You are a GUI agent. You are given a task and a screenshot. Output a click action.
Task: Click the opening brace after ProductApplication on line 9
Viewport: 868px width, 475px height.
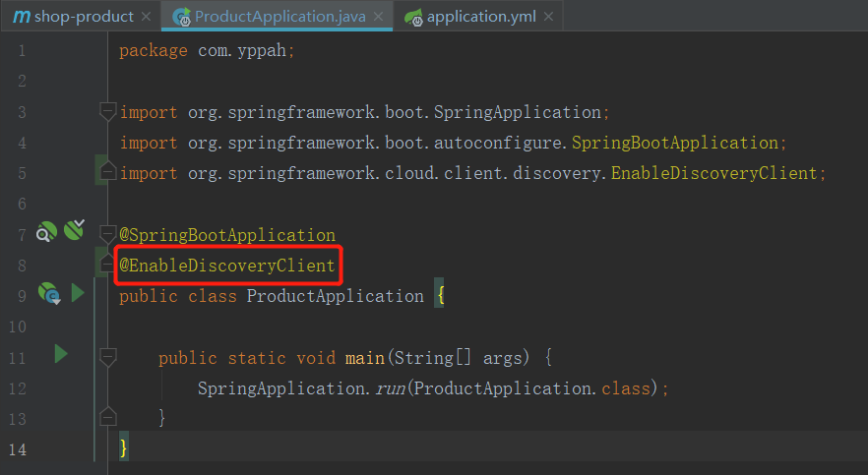440,296
